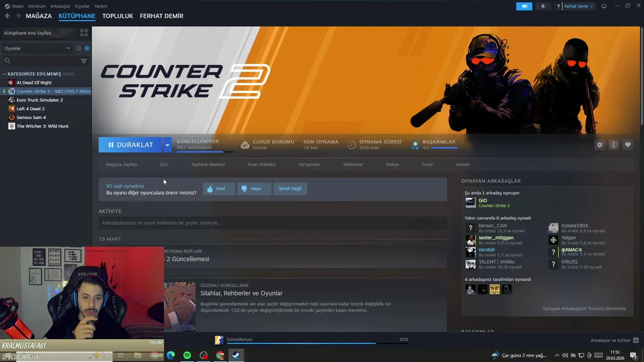The height and width of the screenshot is (362, 644).
Task: Open the Steam help question mark icon
Action: [x=558, y=7]
